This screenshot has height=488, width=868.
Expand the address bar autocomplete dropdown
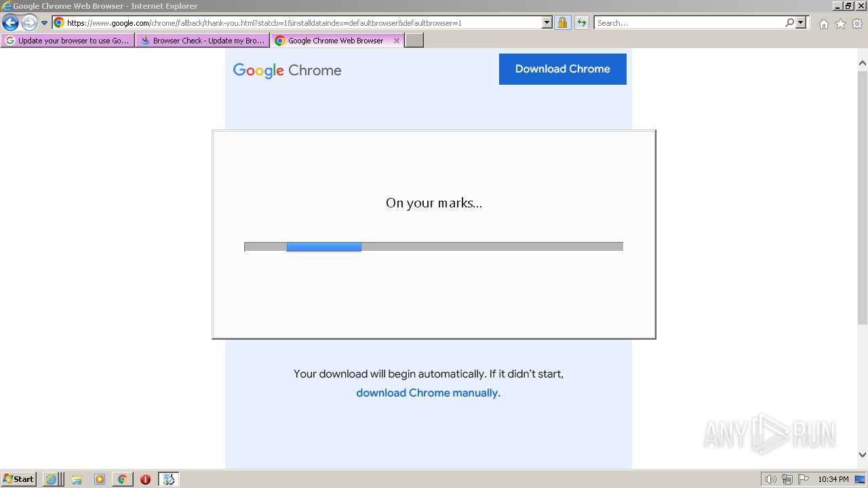click(x=547, y=22)
